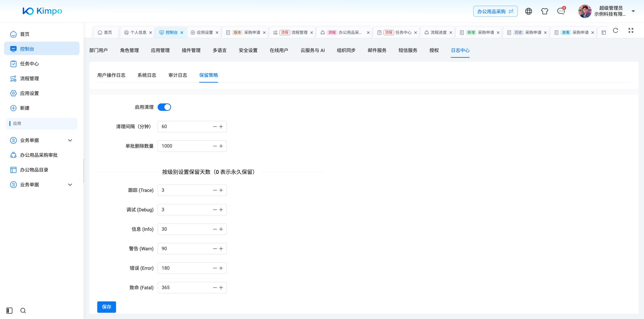Screen dimensions: 644x319
Task: Open 应用设置 in sidebar
Action: point(42,93)
